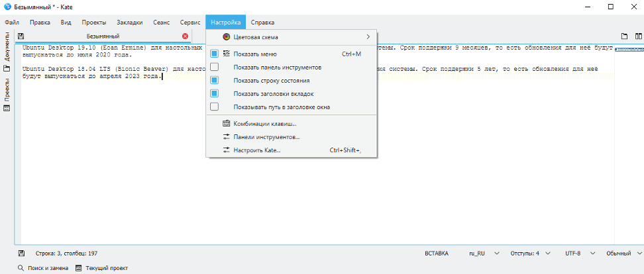Image resolution: width=644 pixels, height=274 pixels.
Task: Click the show menu icon
Action: point(226,54)
